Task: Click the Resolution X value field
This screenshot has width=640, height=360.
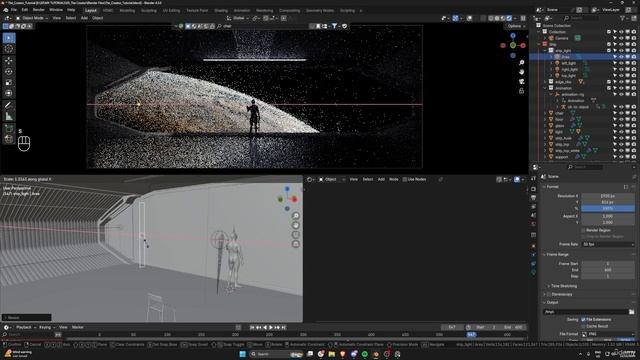Action: tap(608, 196)
